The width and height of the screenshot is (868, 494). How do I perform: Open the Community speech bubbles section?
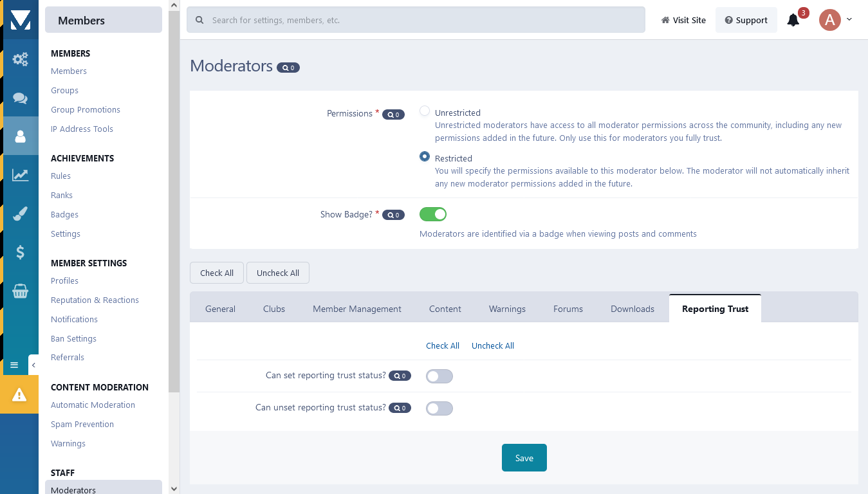pos(21,98)
